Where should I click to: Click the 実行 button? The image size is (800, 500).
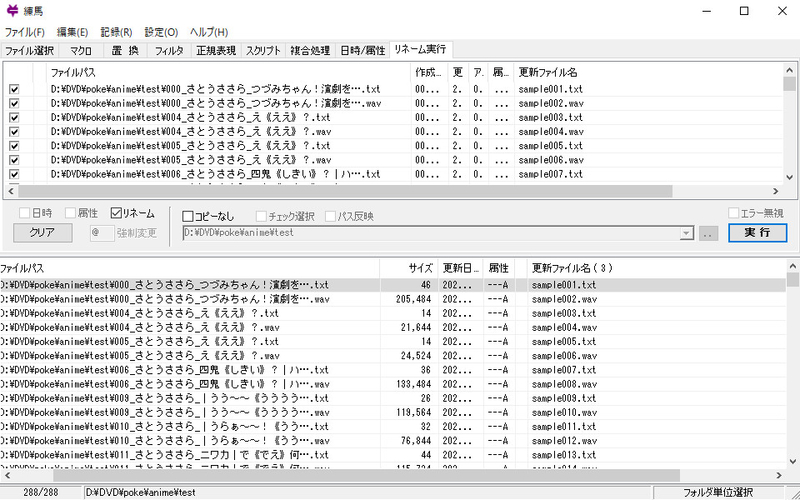[x=758, y=233]
